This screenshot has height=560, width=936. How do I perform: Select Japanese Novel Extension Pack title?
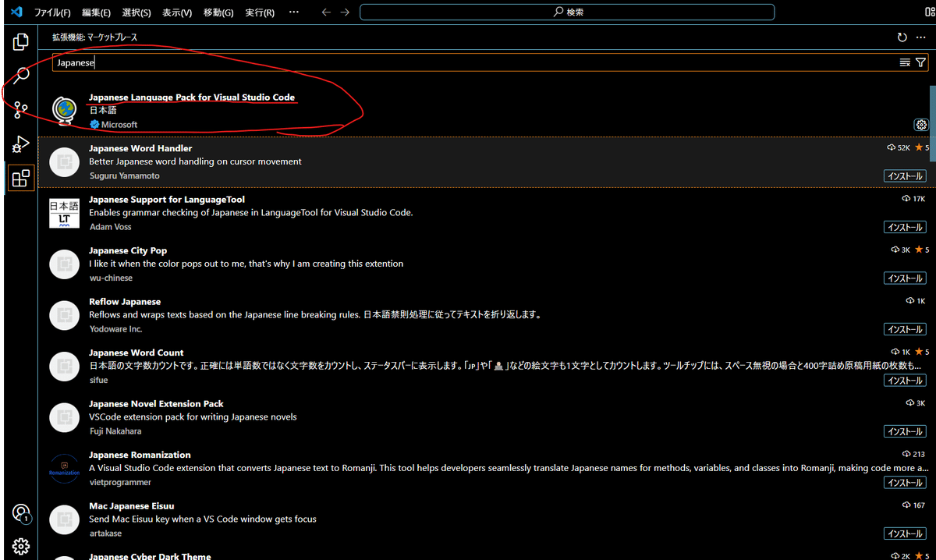[156, 404]
